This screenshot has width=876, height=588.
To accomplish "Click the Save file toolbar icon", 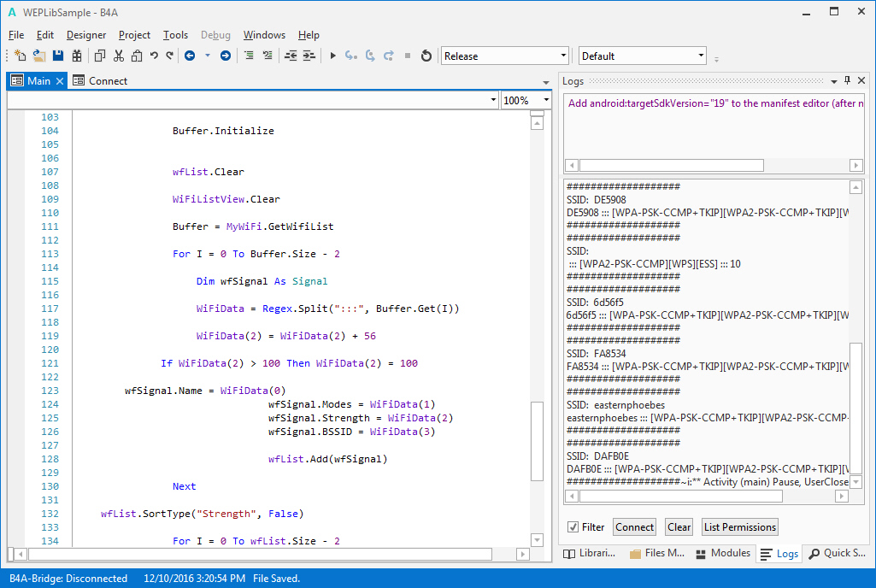I will click(58, 56).
